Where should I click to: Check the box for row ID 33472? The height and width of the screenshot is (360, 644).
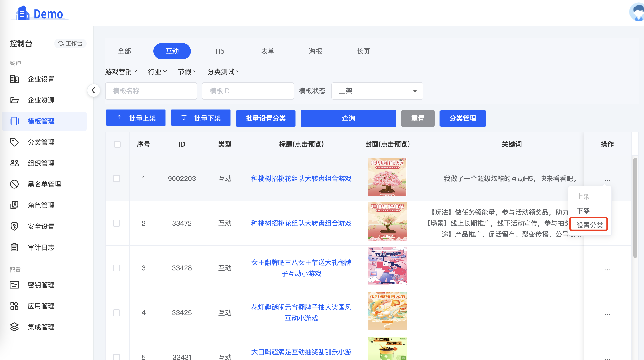pos(116,223)
